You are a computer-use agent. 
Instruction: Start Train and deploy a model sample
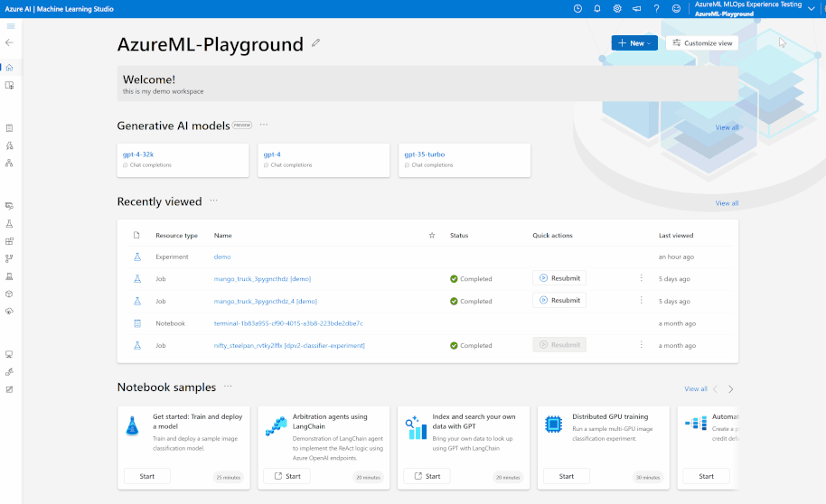[x=147, y=476]
